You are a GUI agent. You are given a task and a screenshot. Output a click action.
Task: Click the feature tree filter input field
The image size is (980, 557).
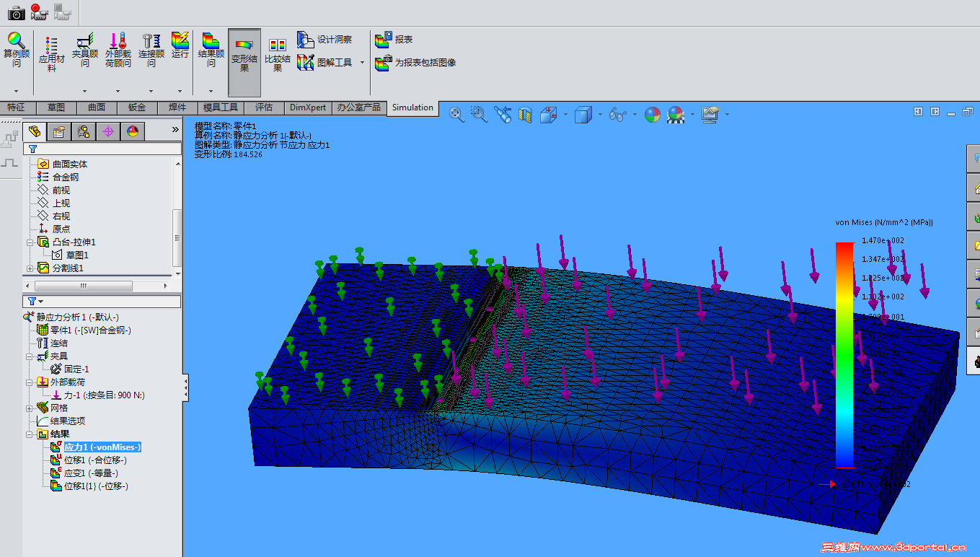103,149
